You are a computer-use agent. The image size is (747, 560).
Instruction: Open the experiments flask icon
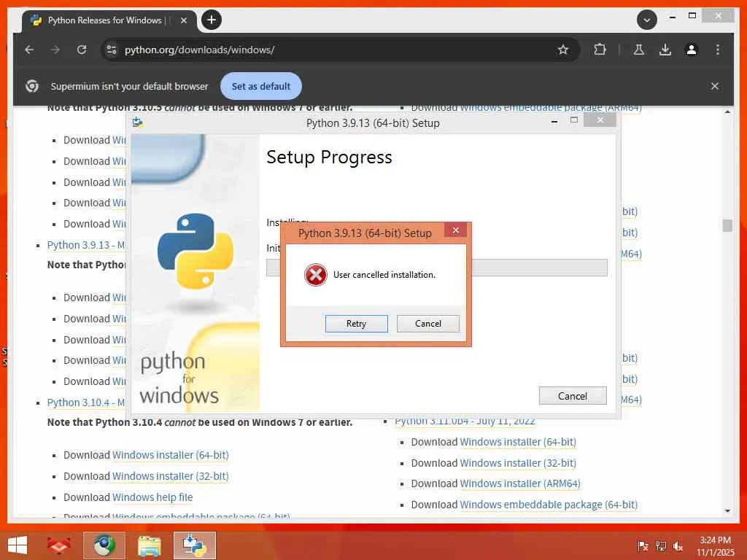[x=639, y=50]
